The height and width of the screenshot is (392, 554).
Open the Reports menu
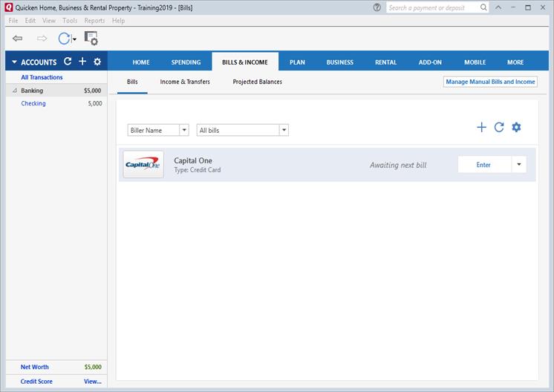point(94,21)
